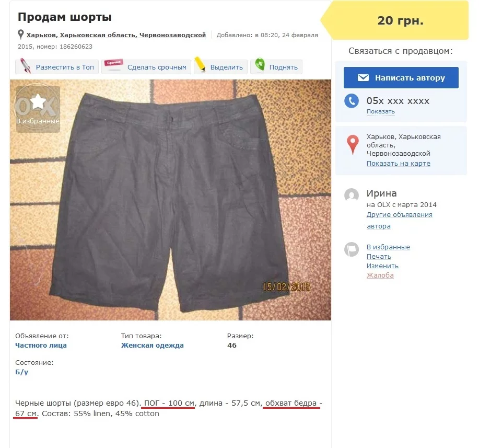Open Показать на карте link
This screenshot has width=479, height=448.
pyautogui.click(x=399, y=163)
